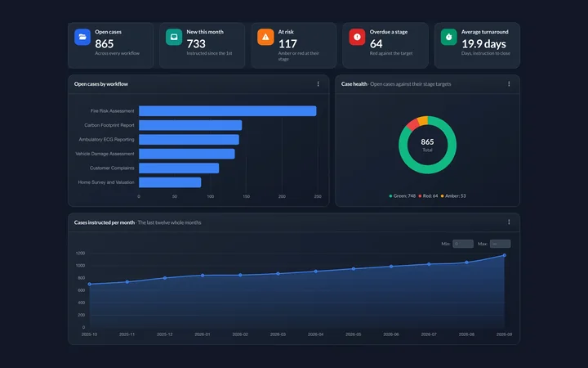Screen dimensions: 588x368
Task: Click the Cases instructed per month title
Action: point(105,222)
